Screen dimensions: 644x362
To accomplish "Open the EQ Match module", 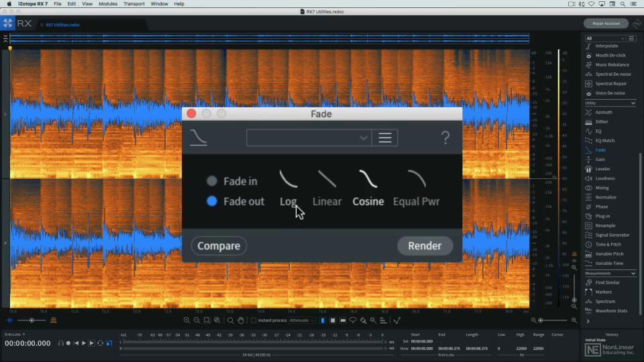I will (605, 141).
